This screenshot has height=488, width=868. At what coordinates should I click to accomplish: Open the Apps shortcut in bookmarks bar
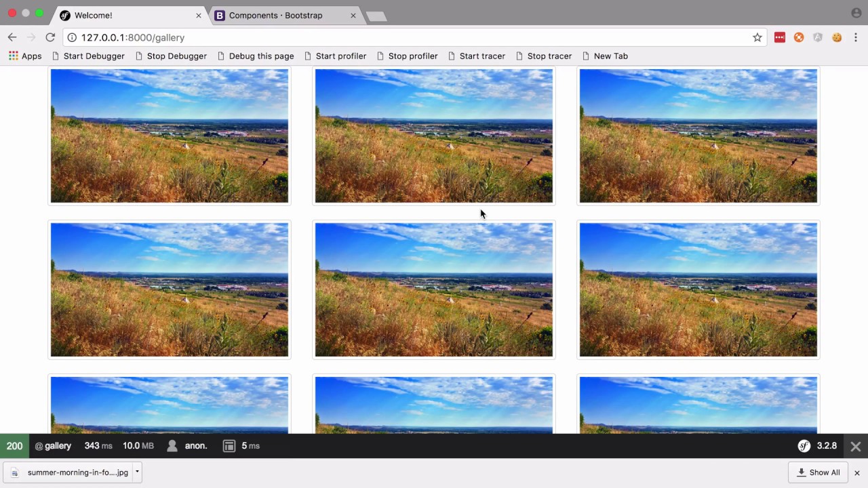(25, 56)
